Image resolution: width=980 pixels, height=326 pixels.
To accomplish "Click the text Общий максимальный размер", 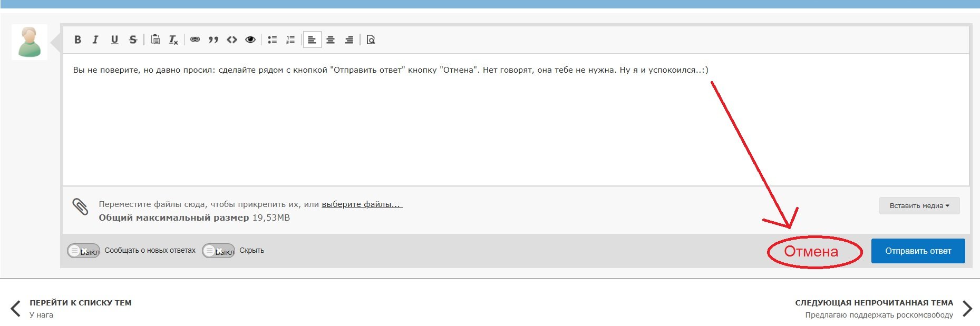I will (x=174, y=218).
